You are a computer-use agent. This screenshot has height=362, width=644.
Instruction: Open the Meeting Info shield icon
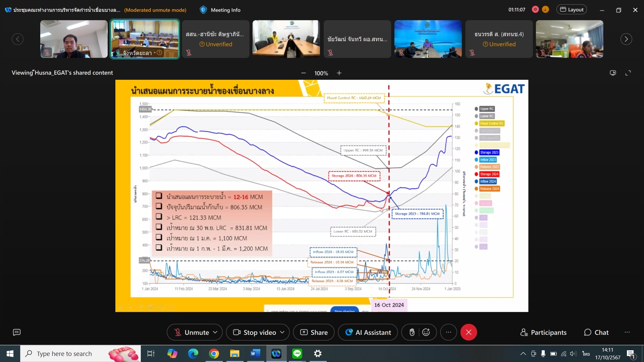point(203,10)
